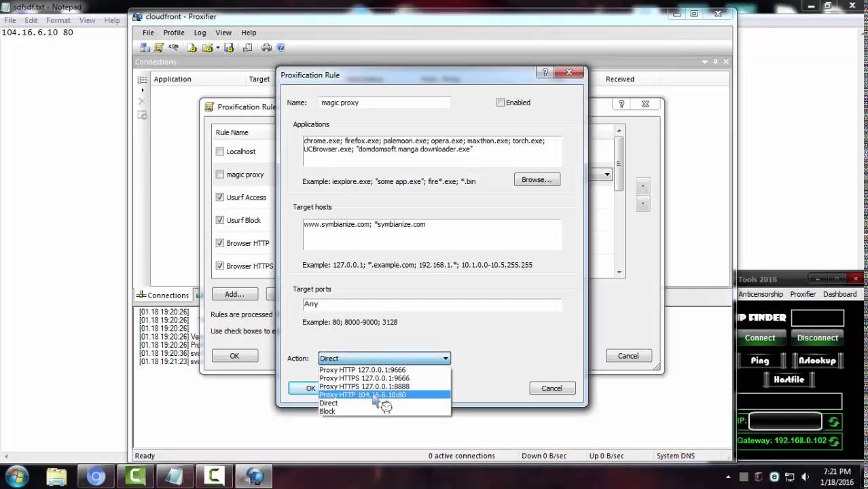This screenshot has width=868, height=489.
Task: Open Proxifier Log menu
Action: pyautogui.click(x=200, y=33)
